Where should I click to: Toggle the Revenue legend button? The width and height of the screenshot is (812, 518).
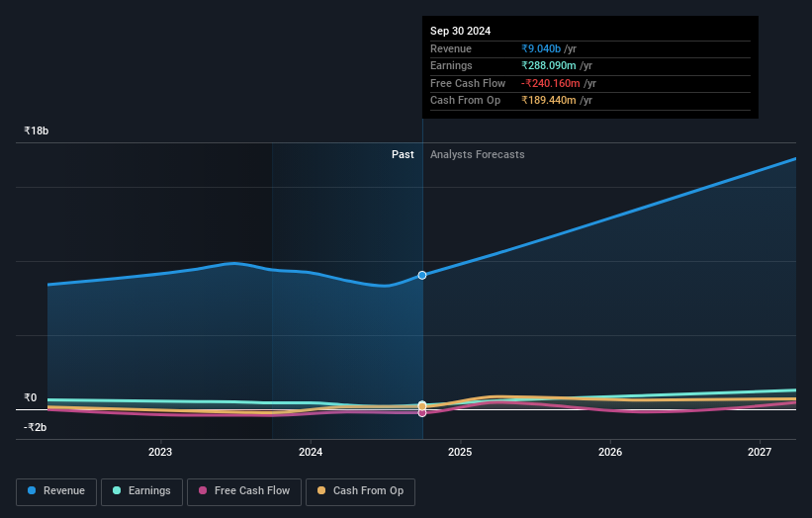(56, 491)
